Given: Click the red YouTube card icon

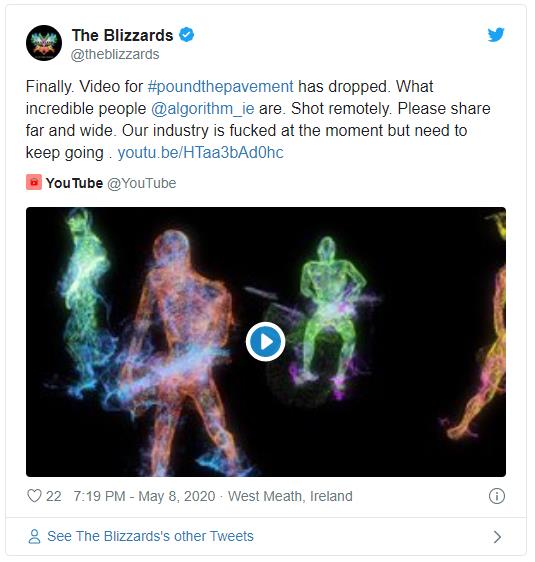Looking at the screenshot, I should (34, 182).
